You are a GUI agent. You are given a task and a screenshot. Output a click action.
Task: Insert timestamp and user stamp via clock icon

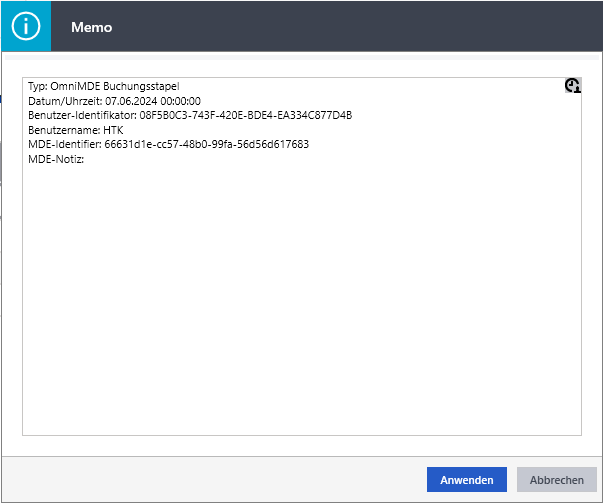573,85
